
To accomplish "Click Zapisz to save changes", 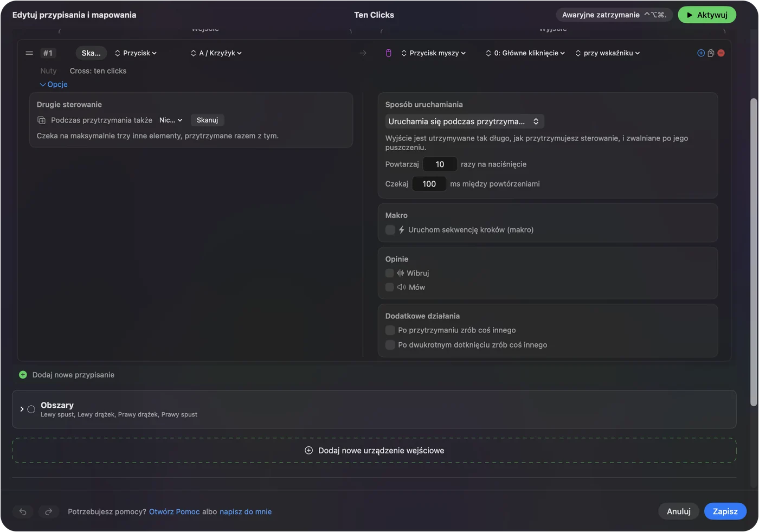I will click(725, 511).
